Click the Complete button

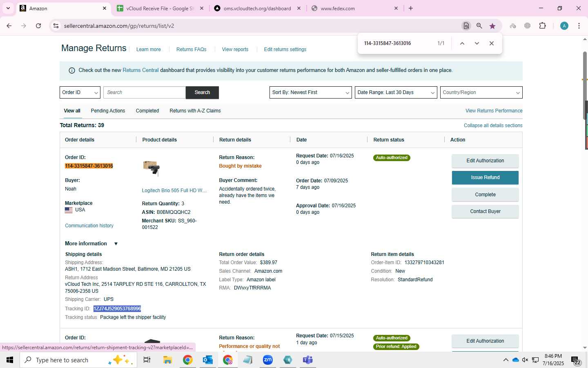point(485,195)
